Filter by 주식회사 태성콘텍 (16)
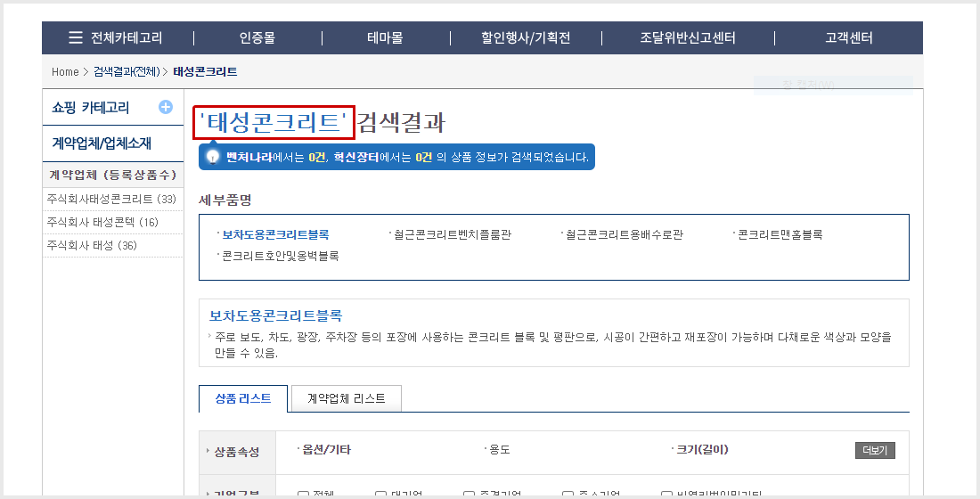 (102, 222)
